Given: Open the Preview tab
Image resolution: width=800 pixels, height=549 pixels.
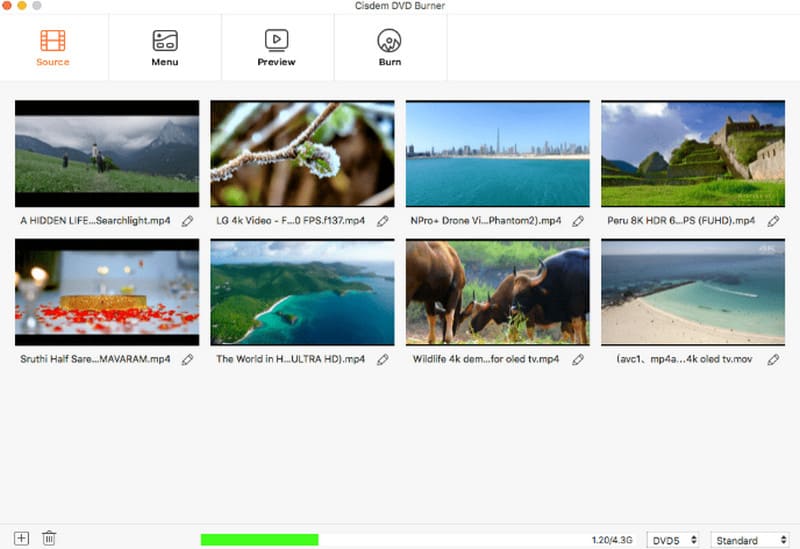Looking at the screenshot, I should 276,47.
